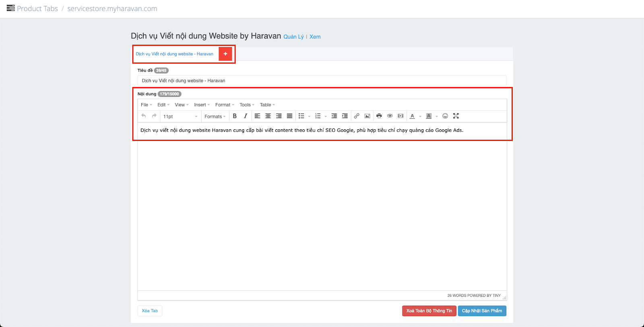Click the redo arrow in the editor toolbar
The width and height of the screenshot is (644, 327).
pyautogui.click(x=154, y=116)
